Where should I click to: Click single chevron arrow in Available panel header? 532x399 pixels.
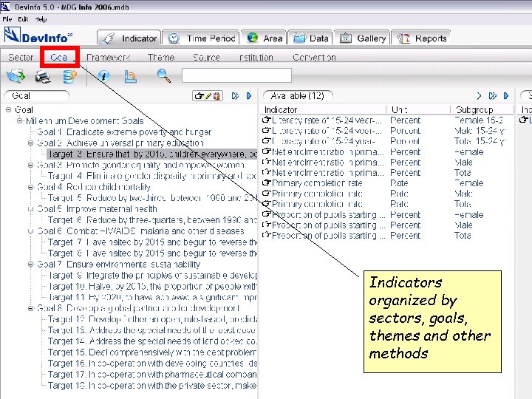coord(479,96)
